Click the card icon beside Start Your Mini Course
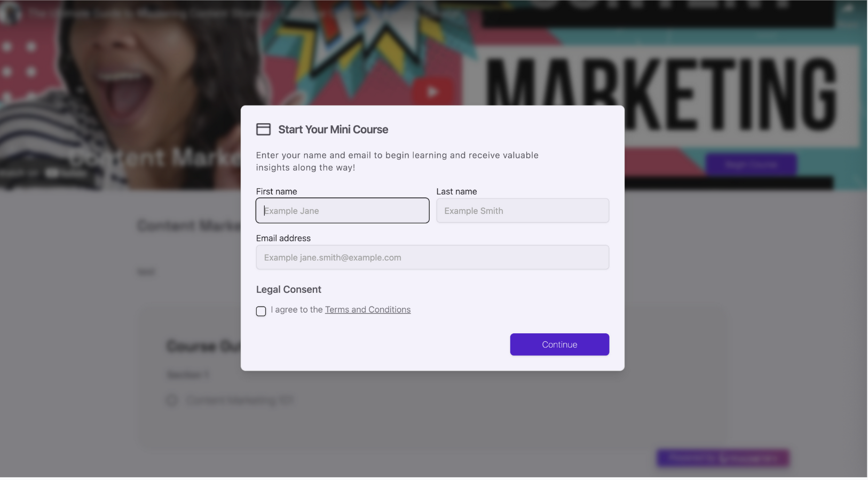 263,130
